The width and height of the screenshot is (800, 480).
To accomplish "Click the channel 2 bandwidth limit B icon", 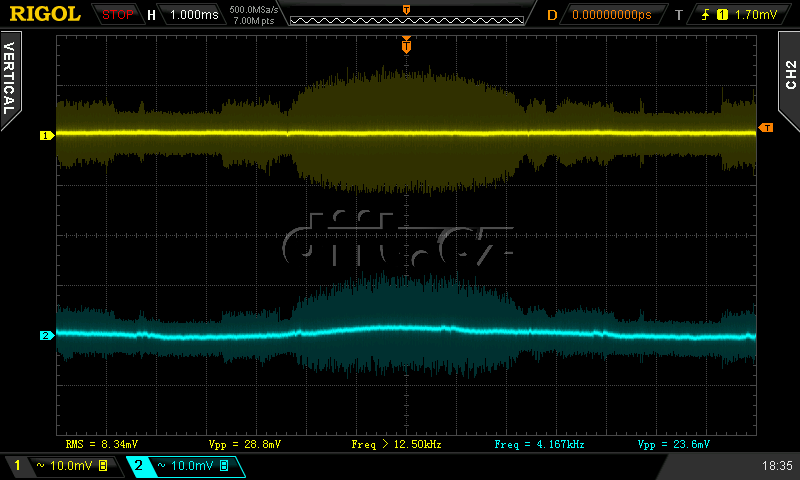I will 223,466.
